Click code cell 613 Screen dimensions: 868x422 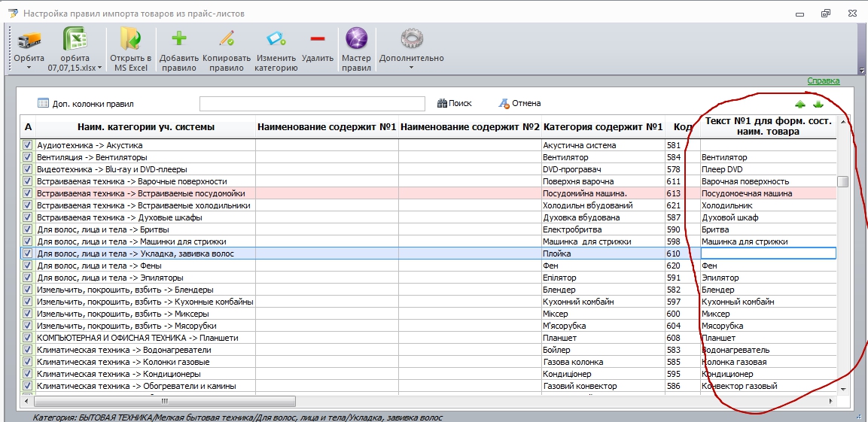(x=682, y=193)
